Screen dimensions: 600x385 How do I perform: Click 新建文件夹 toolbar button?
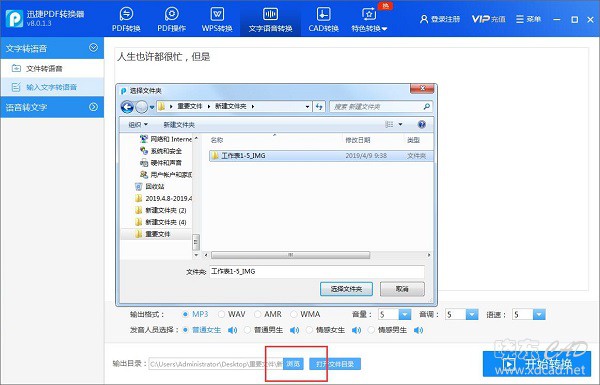[x=179, y=125]
